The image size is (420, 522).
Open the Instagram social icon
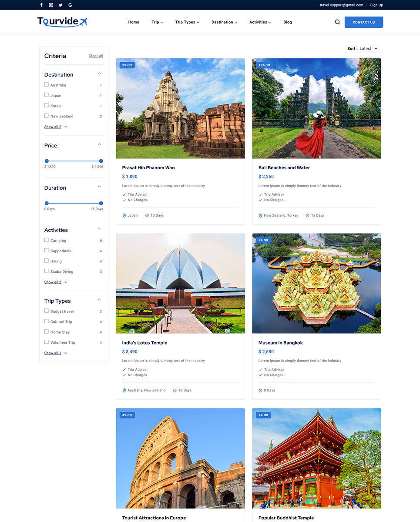pyautogui.click(x=51, y=5)
